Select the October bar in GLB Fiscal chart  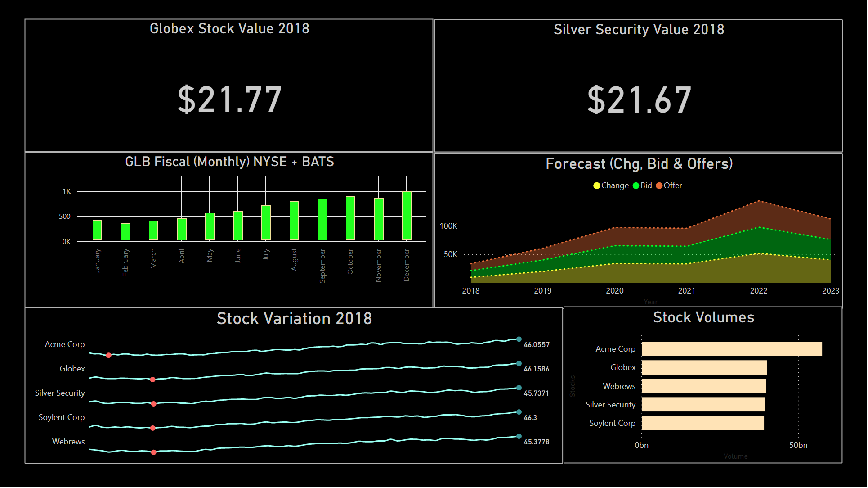[x=350, y=218]
